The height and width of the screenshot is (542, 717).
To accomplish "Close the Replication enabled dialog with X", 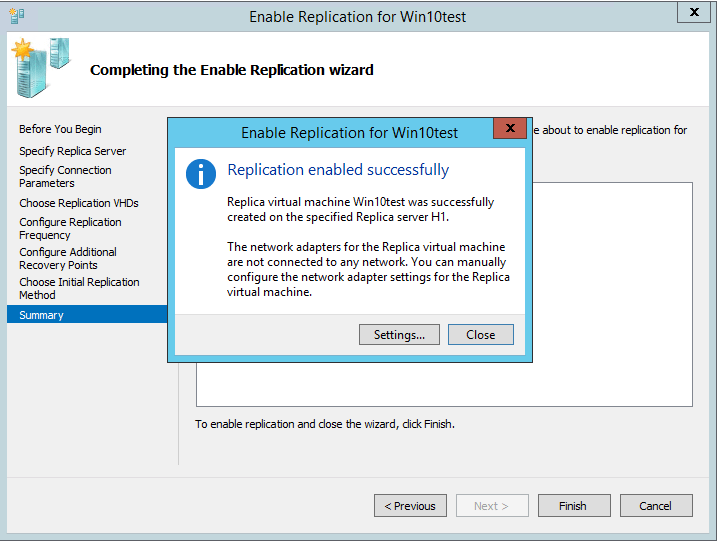I will (x=510, y=129).
